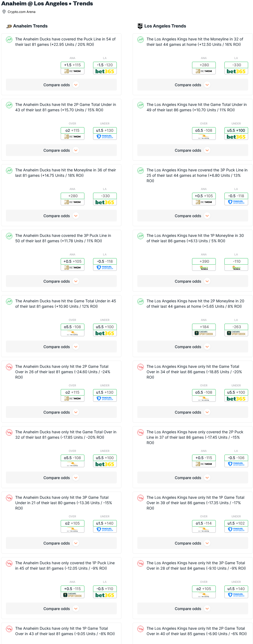The height and width of the screenshot is (644, 253).
Task: Click BetRivers logo under o1.5 -114 odds
Action: pyautogui.click(x=204, y=530)
